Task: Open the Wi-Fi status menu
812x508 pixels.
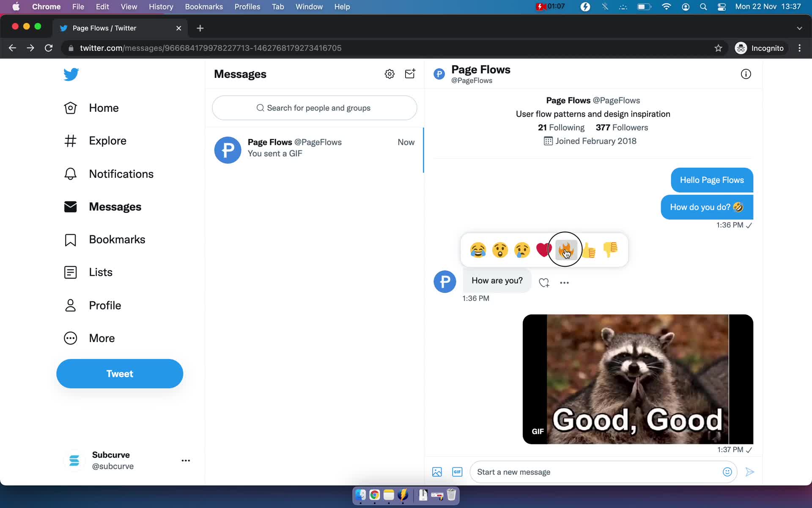Action: 666,7
